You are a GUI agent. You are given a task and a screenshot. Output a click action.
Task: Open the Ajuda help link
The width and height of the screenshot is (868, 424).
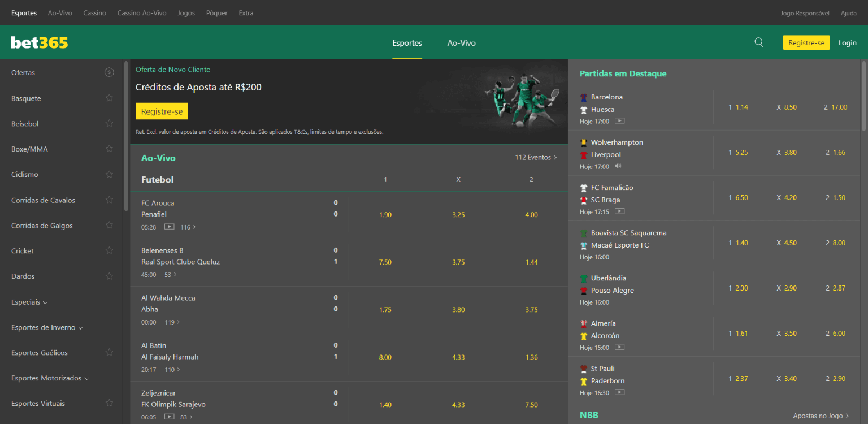click(x=849, y=13)
